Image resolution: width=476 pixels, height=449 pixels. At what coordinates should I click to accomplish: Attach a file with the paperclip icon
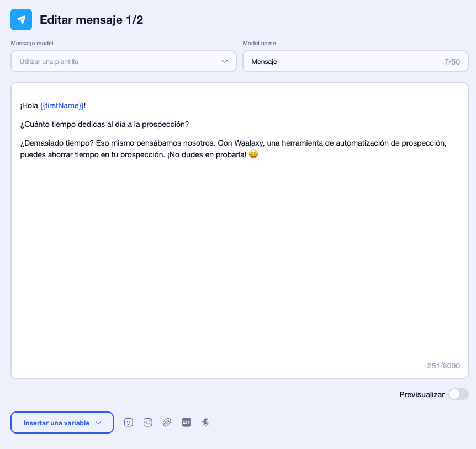tap(167, 423)
